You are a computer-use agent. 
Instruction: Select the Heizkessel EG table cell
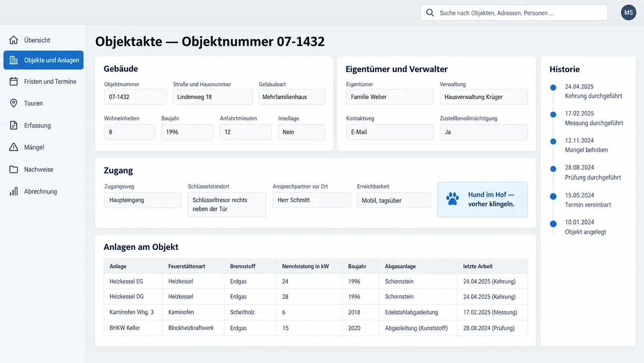pos(133,281)
